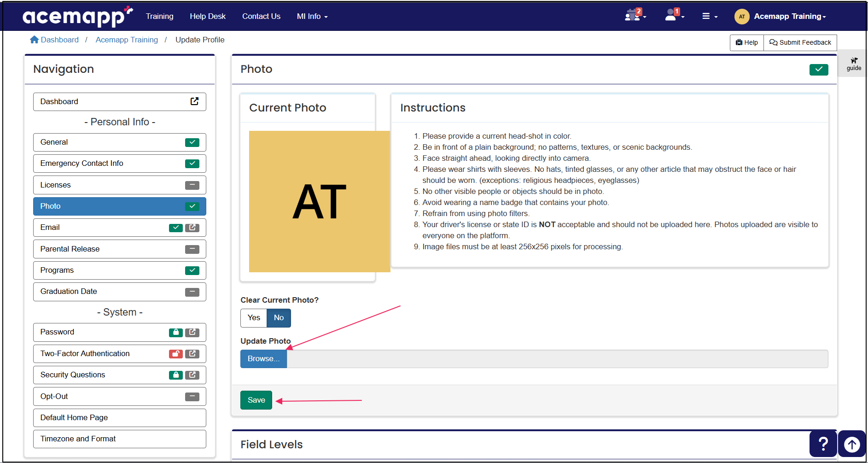Click the green checkmark on the Photo header
868x463 pixels.
click(x=818, y=69)
